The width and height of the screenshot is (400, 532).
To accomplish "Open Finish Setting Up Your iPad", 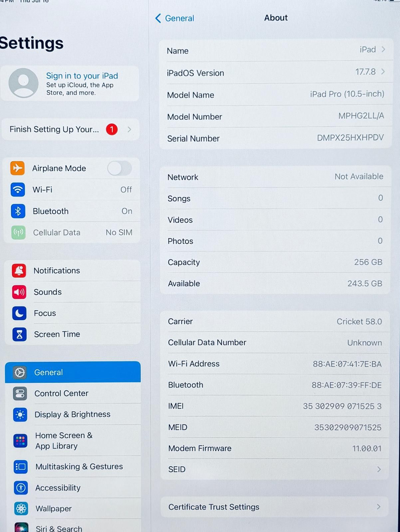I will [x=70, y=129].
